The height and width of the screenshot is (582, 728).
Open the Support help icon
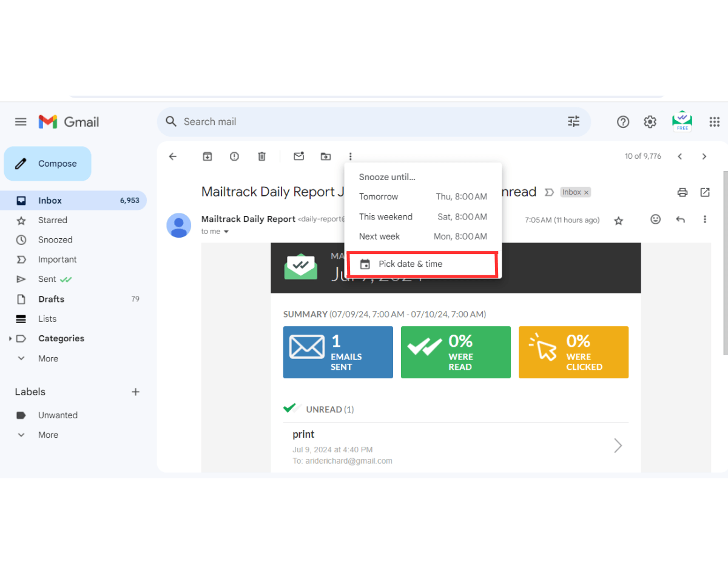(x=623, y=122)
